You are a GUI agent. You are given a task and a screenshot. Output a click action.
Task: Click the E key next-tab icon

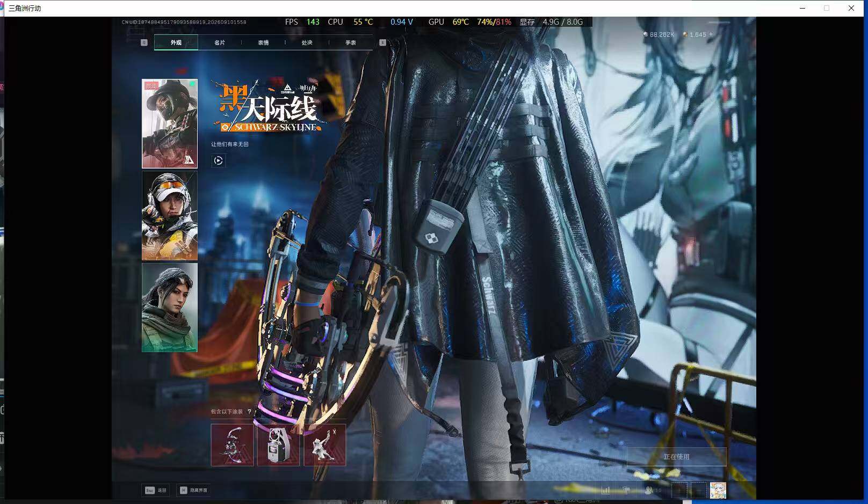(x=382, y=42)
